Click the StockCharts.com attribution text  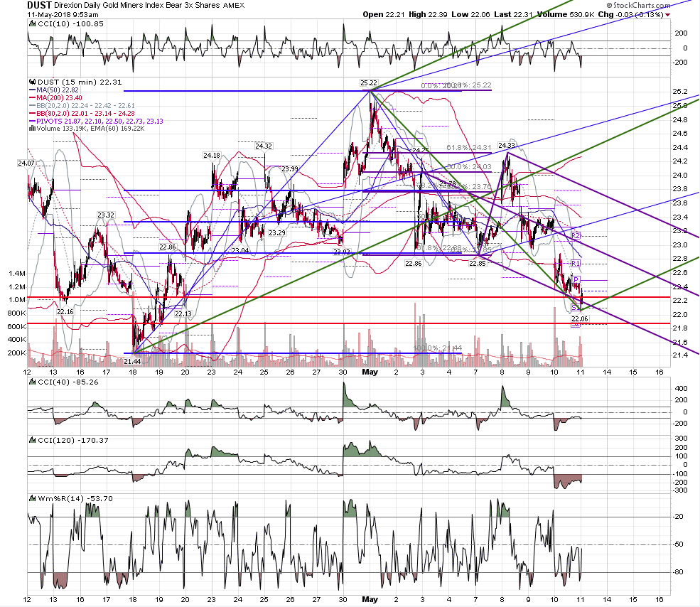coord(642,6)
